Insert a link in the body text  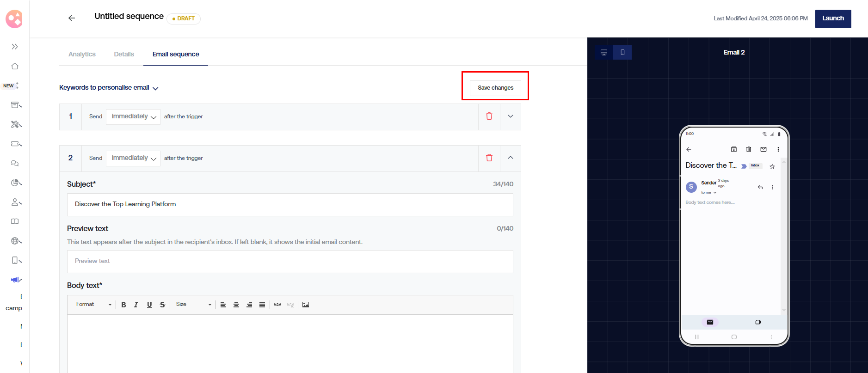tap(277, 305)
